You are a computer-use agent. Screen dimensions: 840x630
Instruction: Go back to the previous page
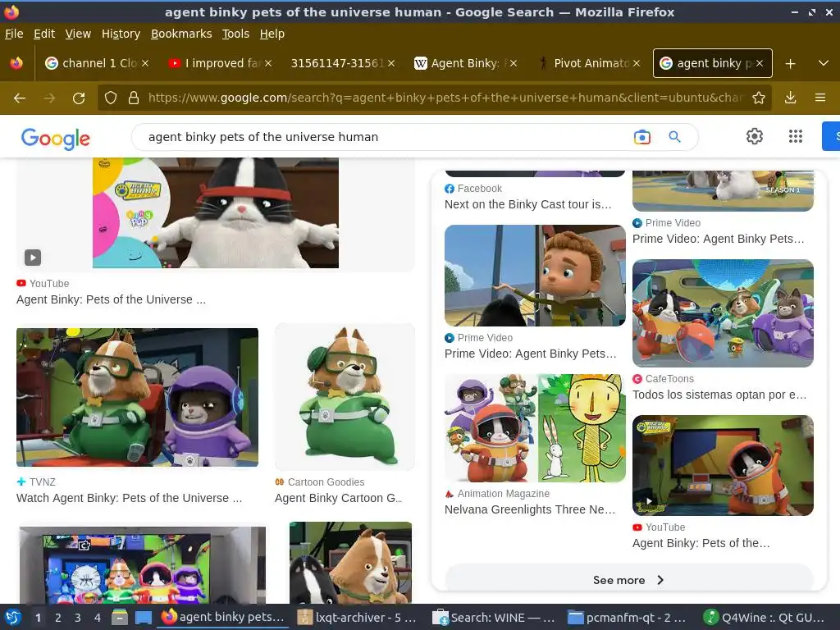(x=20, y=98)
